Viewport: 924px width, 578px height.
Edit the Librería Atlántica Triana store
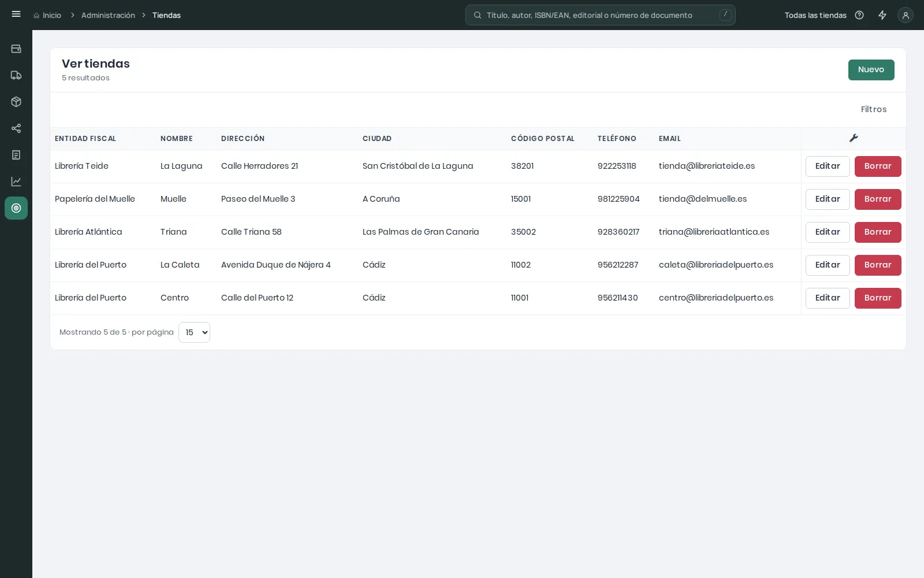coord(828,232)
